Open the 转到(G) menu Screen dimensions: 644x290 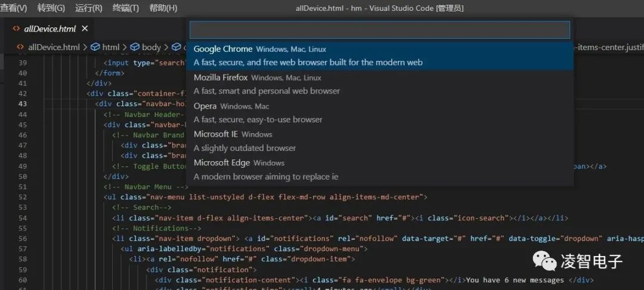coord(51,8)
